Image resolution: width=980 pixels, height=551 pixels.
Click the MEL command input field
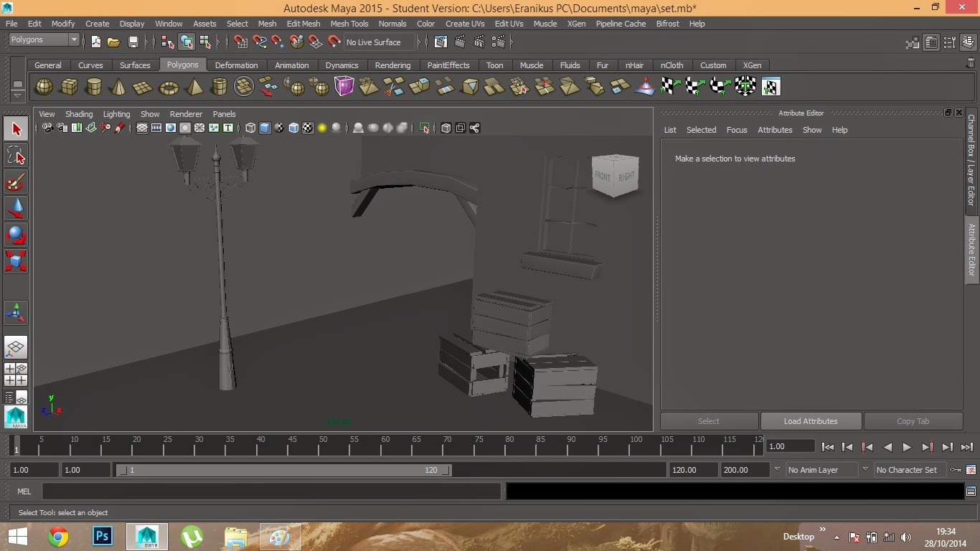pyautogui.click(x=271, y=491)
